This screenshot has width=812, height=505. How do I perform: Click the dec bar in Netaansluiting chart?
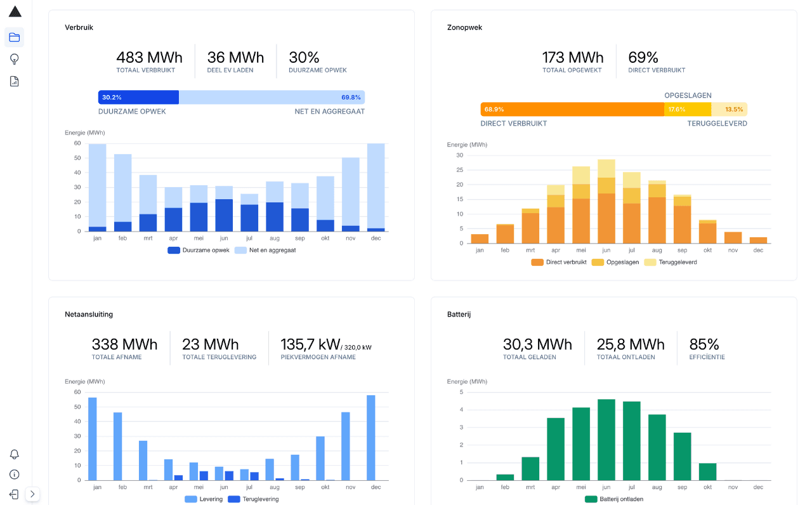click(x=371, y=438)
